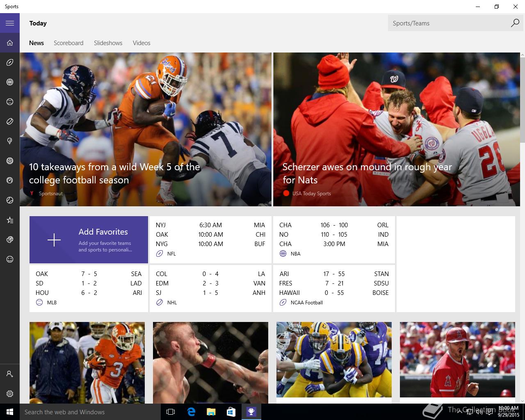Open My Favorites star list icon
The height and width of the screenshot is (420, 525).
point(10,220)
